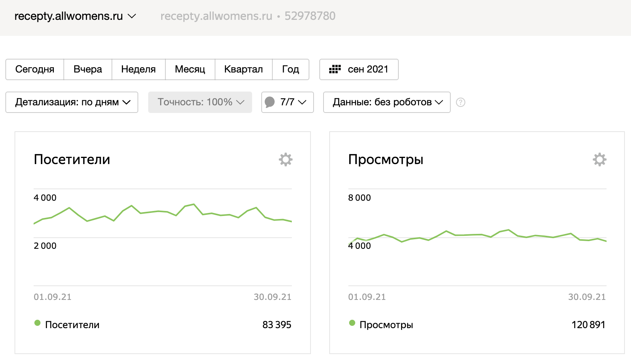The height and width of the screenshot is (364, 631).
Task: Select the Месяц period tab
Action: pos(190,69)
